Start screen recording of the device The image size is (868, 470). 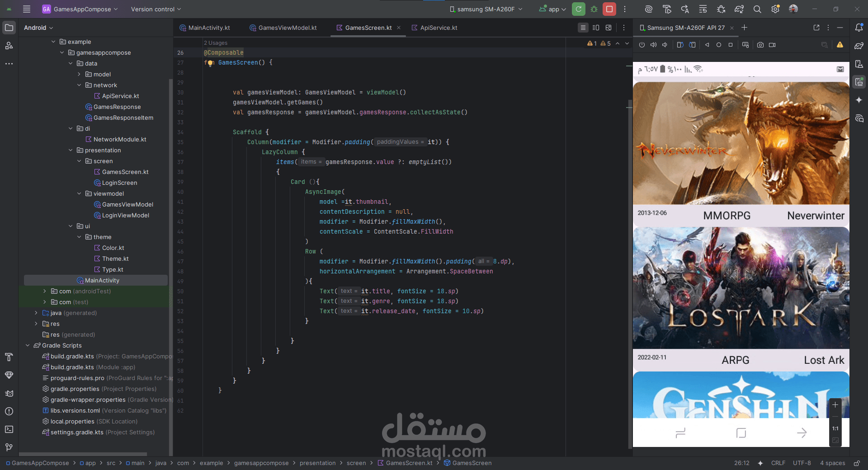coord(772,45)
